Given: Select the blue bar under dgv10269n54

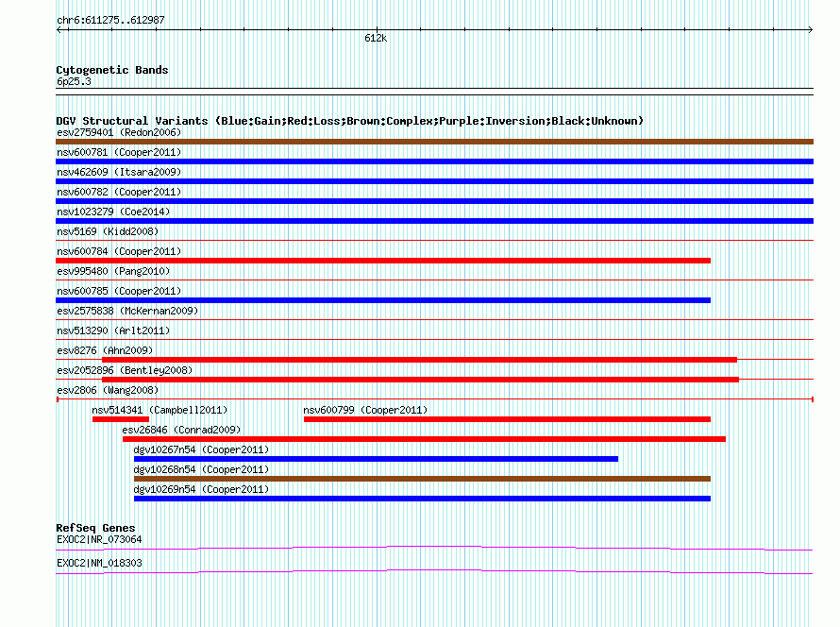Looking at the screenshot, I should [x=422, y=499].
